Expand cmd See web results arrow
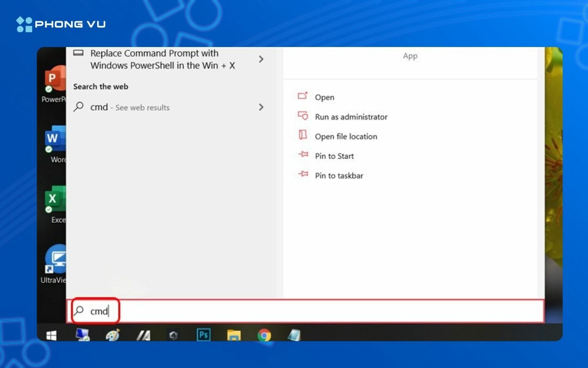This screenshot has width=588, height=368. (261, 107)
